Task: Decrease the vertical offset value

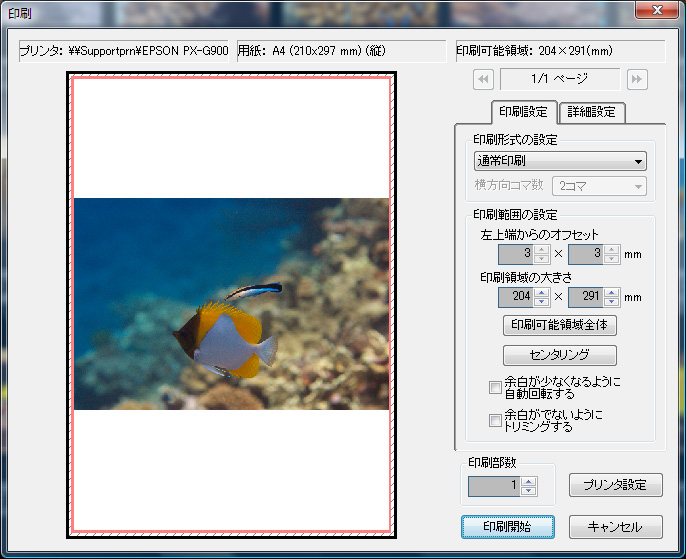Action: pyautogui.click(x=612, y=259)
